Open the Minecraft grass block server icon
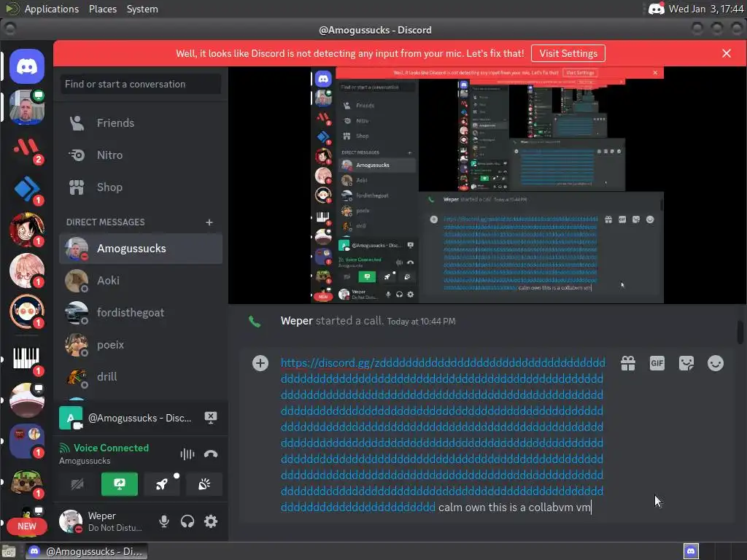The height and width of the screenshot is (560, 747). [x=27, y=483]
